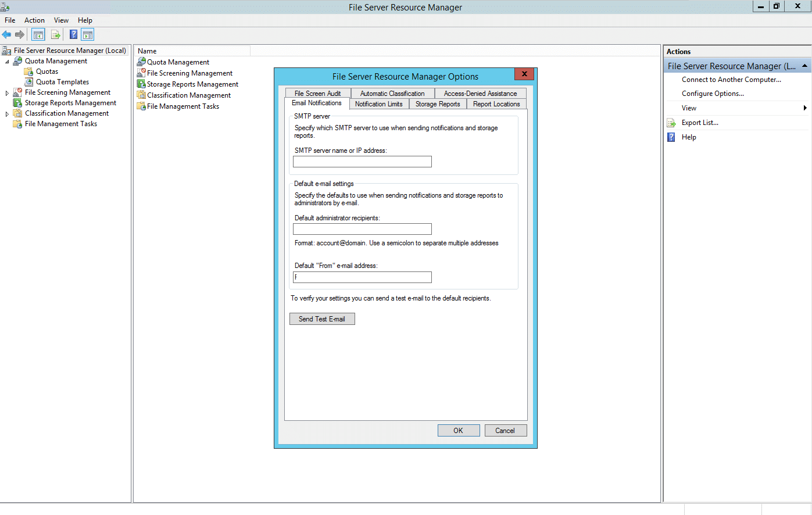Open the File menu

pyautogui.click(x=10, y=20)
